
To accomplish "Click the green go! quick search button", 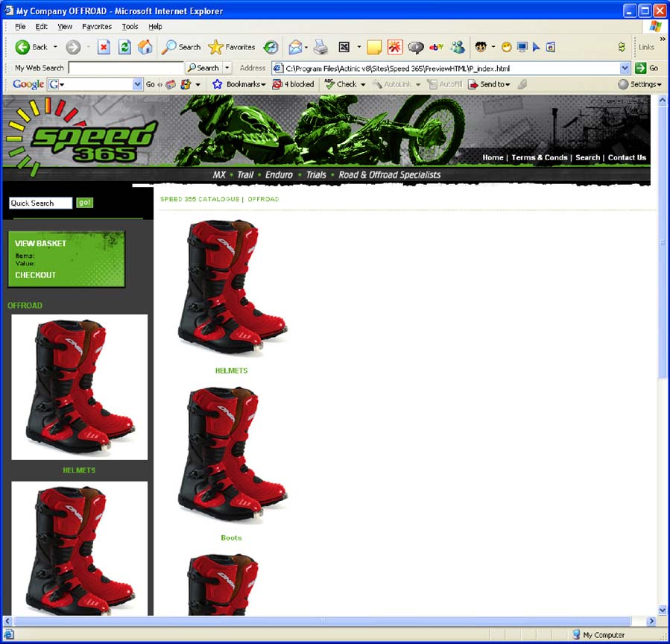I will coord(85,203).
